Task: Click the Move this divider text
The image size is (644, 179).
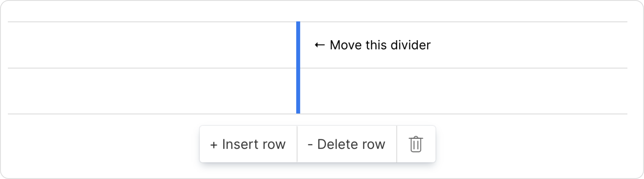Action: click(x=380, y=45)
